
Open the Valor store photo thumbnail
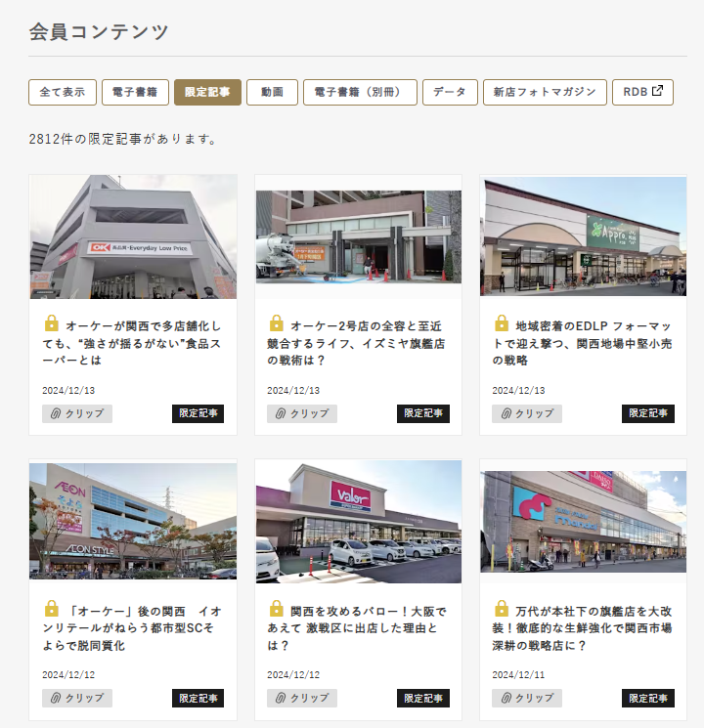[x=358, y=521]
